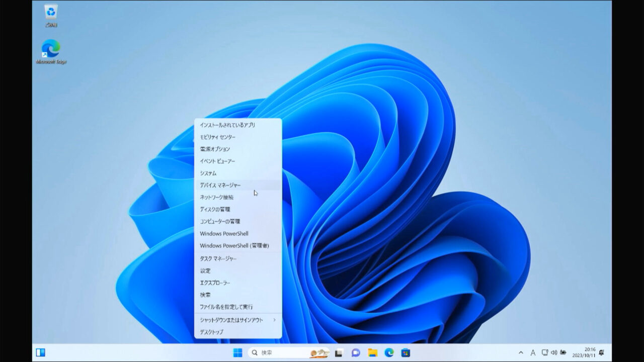Open モビリティ センター menu entry
Screen dimensions: 644x362
click(238, 137)
